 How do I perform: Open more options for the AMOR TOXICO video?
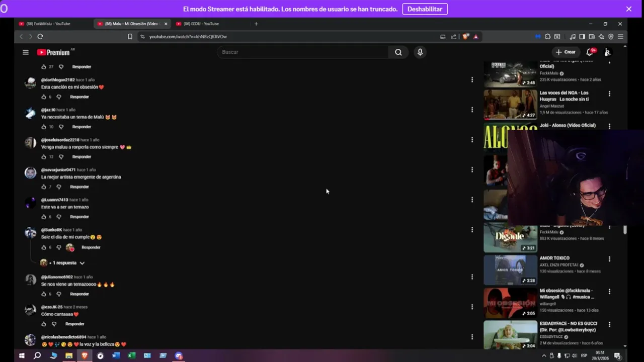(x=609, y=259)
